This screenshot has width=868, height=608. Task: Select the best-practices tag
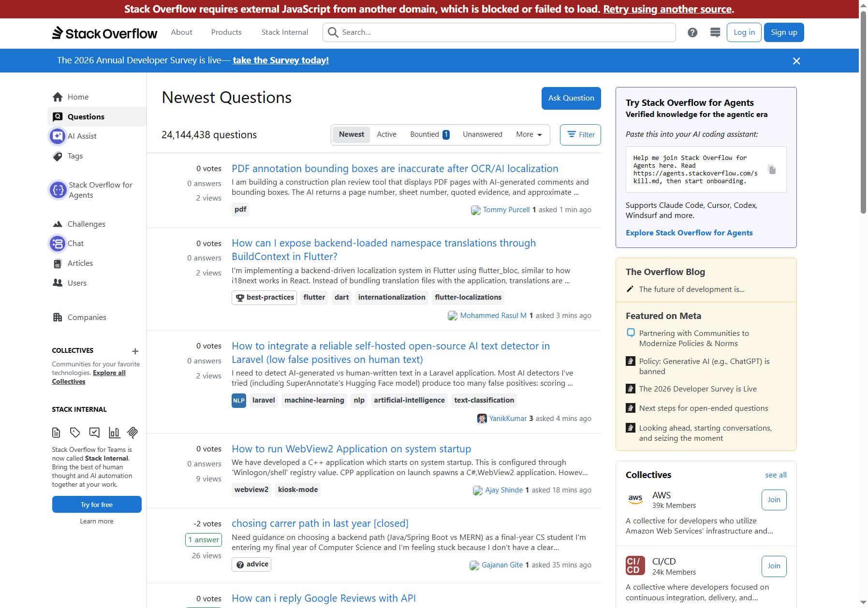pos(264,298)
